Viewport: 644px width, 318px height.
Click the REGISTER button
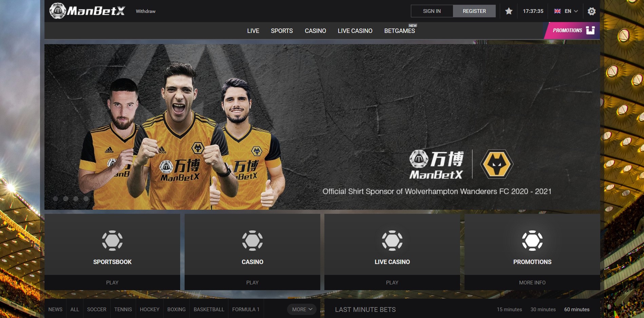(474, 11)
